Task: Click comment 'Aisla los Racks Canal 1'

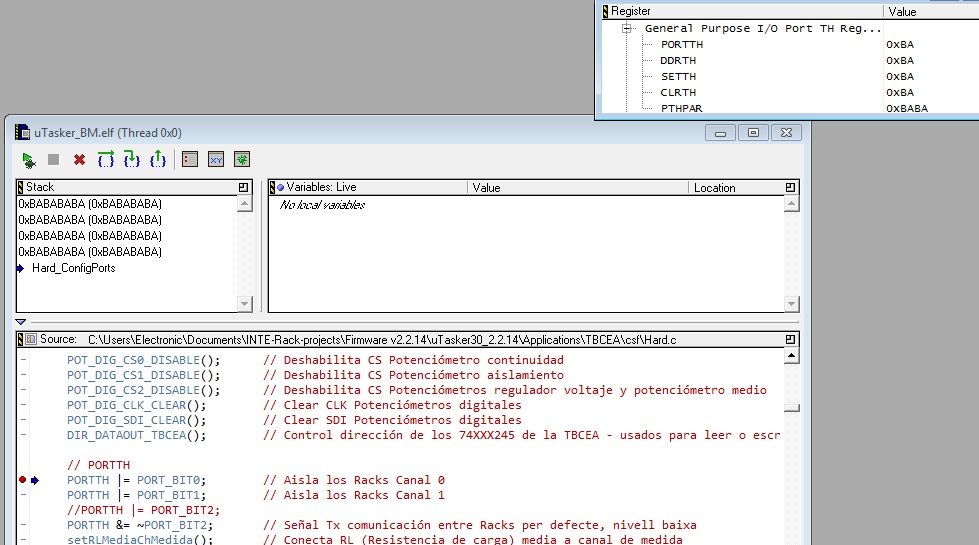Action: (x=354, y=495)
